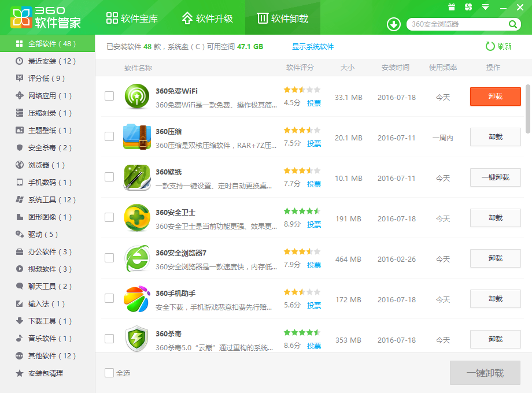Click 卸载 button for 360手机助手
This screenshot has width=532, height=393.
[496, 299]
